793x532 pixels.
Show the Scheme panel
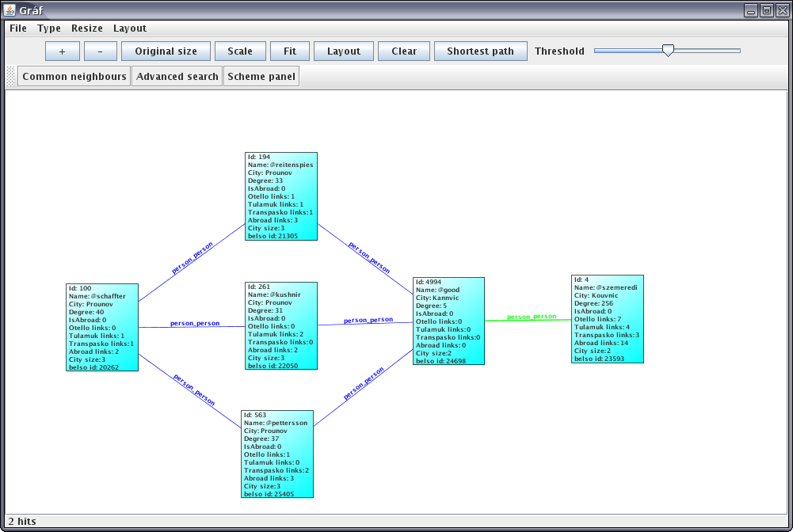[x=261, y=77]
